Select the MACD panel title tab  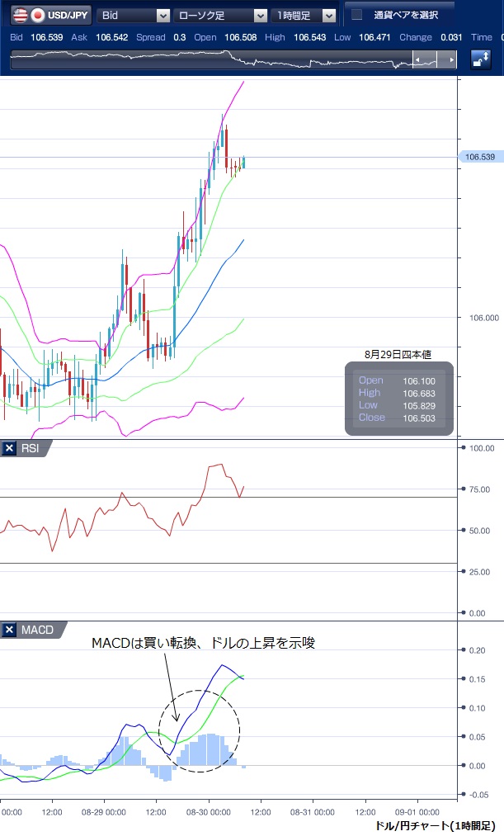[37, 631]
